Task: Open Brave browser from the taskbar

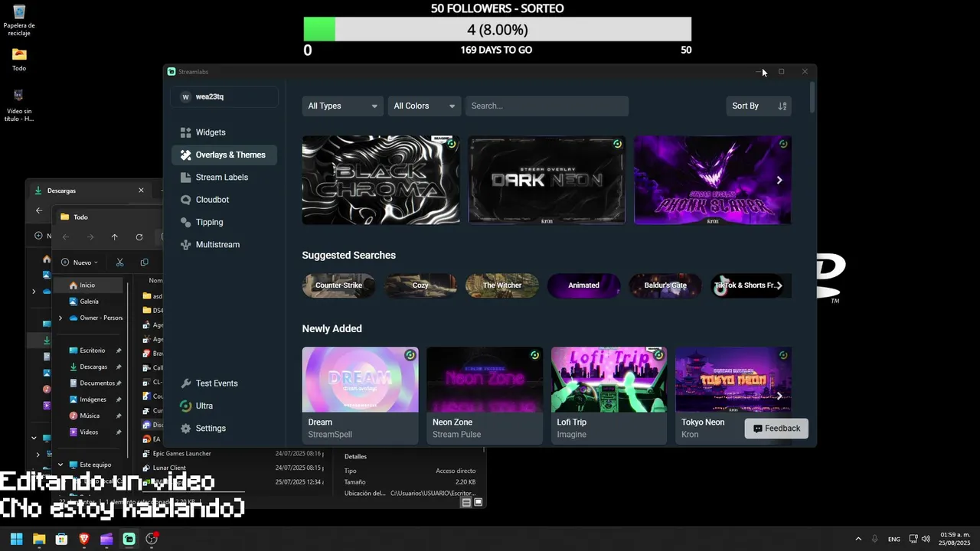Action: point(84,539)
